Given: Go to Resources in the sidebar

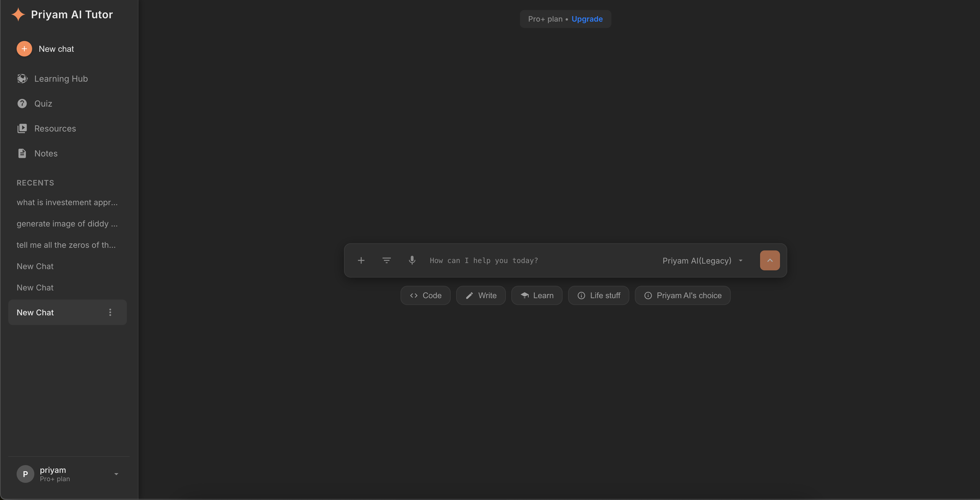Looking at the screenshot, I should click(55, 128).
